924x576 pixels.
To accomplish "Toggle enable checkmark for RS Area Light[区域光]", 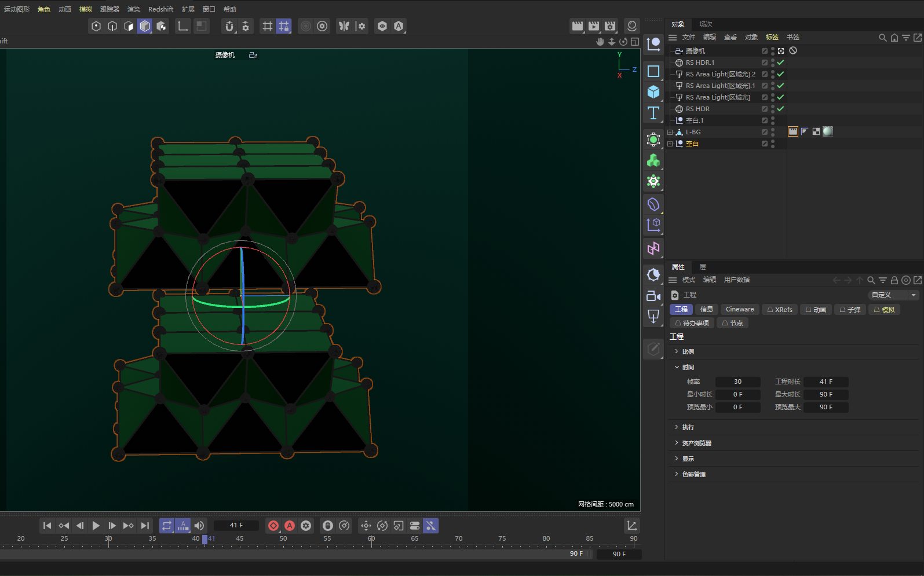I will tap(781, 97).
